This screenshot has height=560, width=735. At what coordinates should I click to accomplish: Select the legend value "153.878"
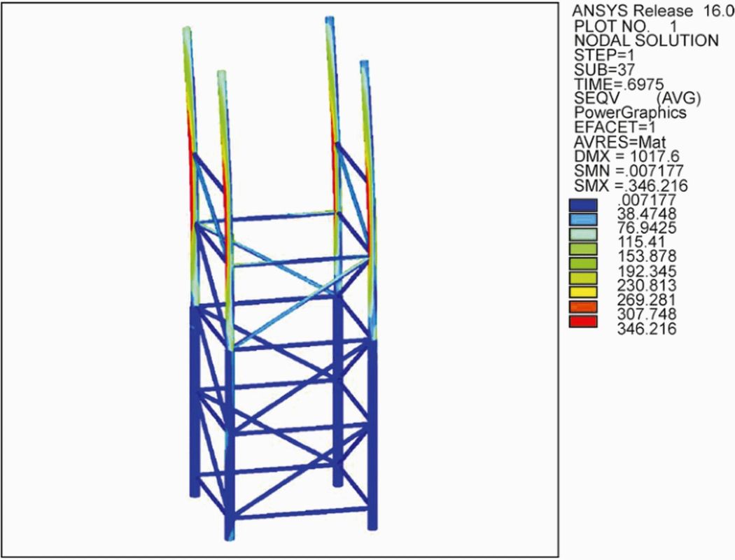tap(646, 257)
